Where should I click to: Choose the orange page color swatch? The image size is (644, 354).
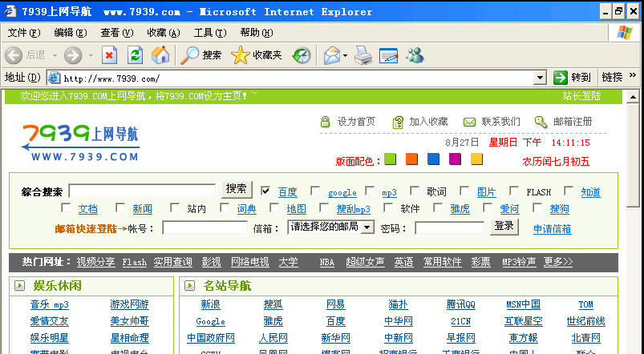(x=411, y=159)
